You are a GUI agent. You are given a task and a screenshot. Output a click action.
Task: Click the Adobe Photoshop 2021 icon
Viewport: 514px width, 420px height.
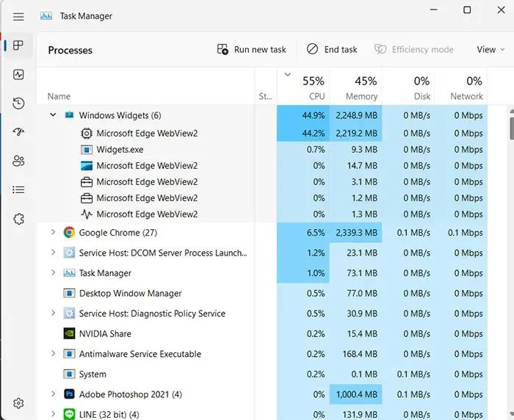point(69,394)
